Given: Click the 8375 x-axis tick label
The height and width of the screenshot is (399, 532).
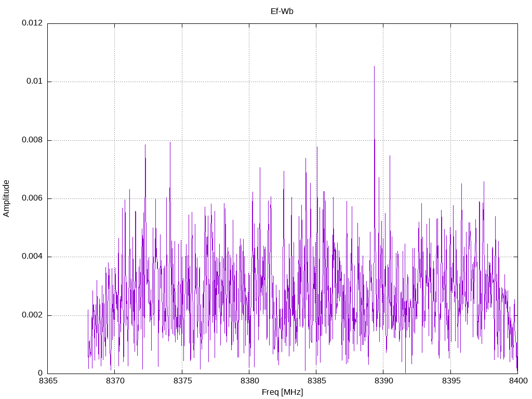Looking at the screenshot, I should [x=182, y=381].
